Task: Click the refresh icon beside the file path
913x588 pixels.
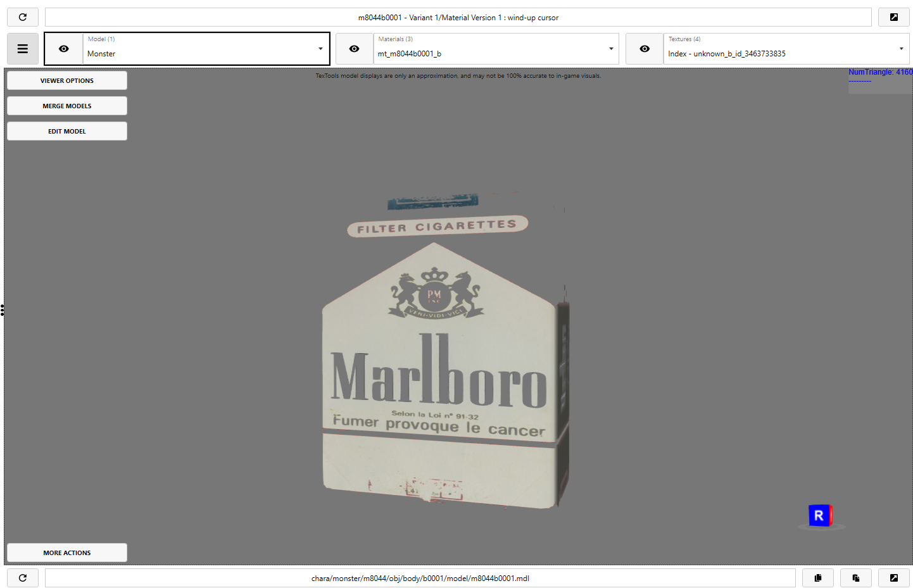Action: click(23, 578)
